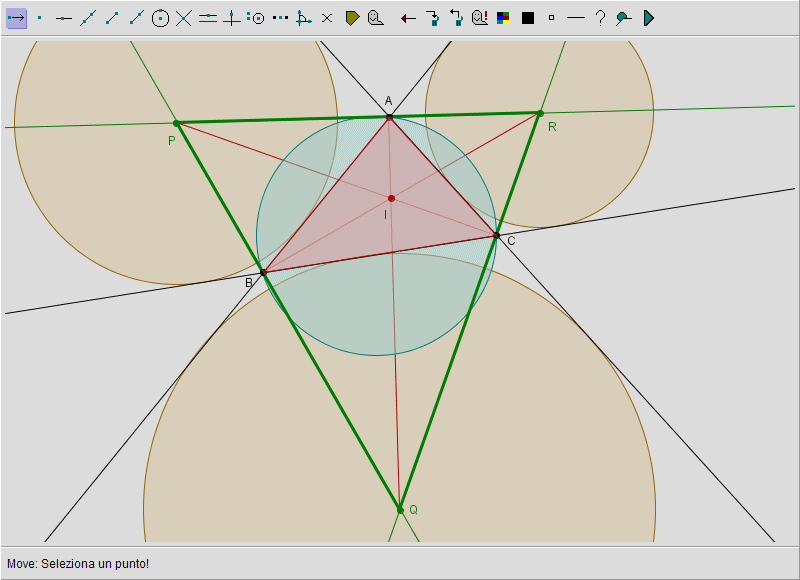Click the left-up arrow bucket icon
The width and height of the screenshot is (800, 580).
pyautogui.click(x=456, y=18)
